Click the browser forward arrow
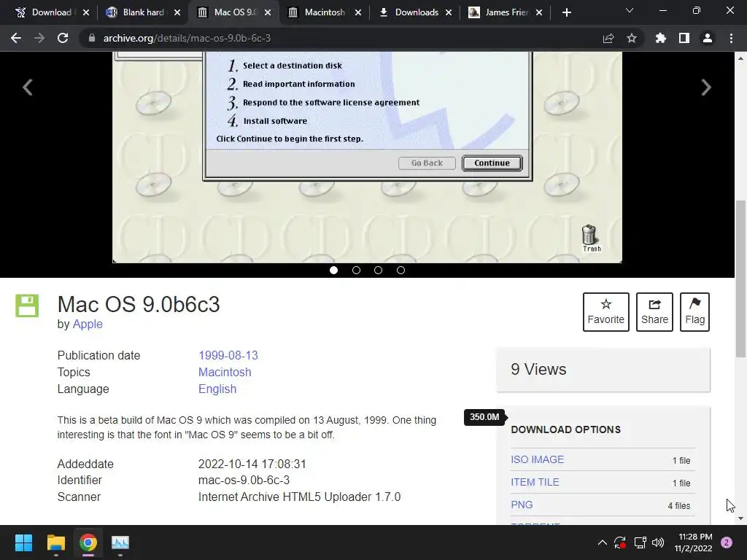This screenshot has height=560, width=747. point(39,38)
